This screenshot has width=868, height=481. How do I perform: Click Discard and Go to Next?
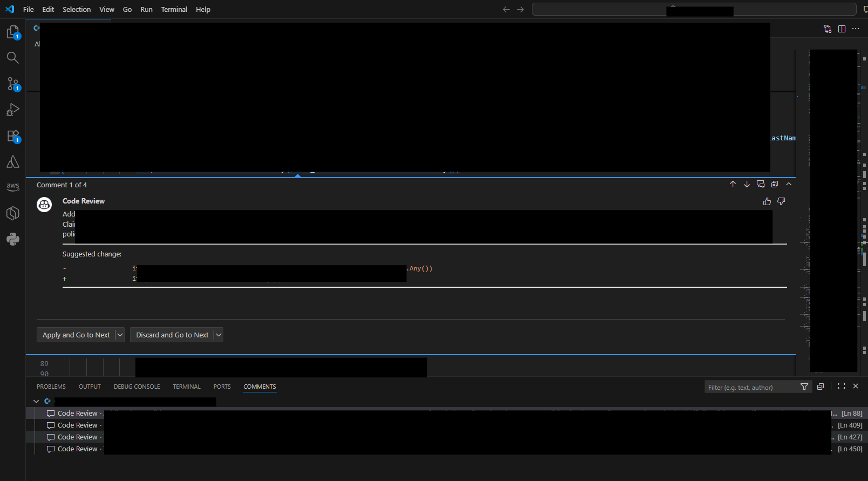click(172, 335)
